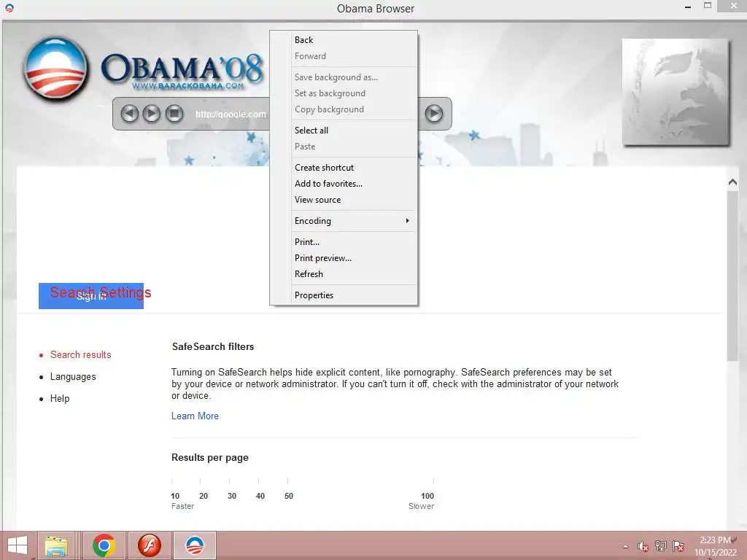Click the blue Sign in button
The height and width of the screenshot is (560, 747).
[91, 296]
